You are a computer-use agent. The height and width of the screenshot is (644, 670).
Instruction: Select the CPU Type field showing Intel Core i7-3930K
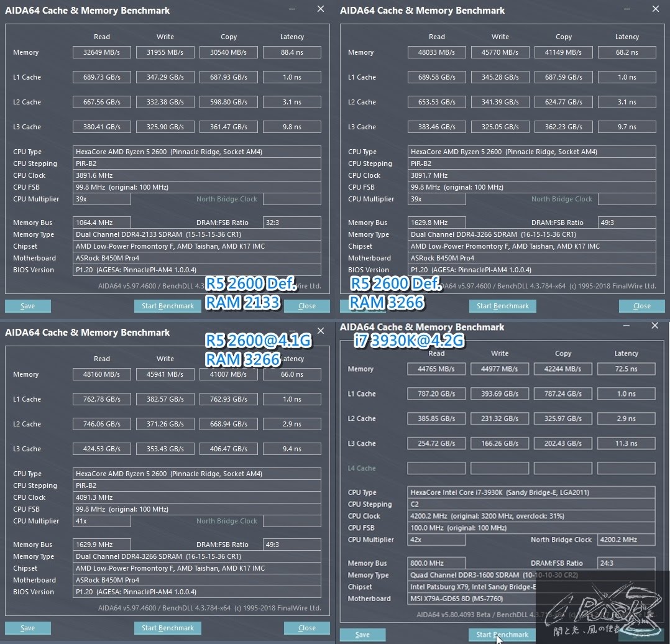531,492
